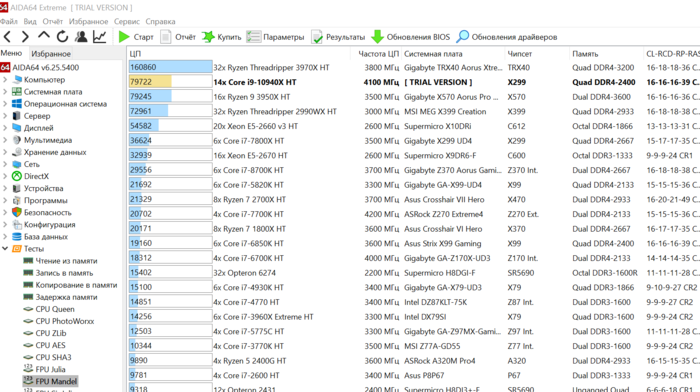Click Обновления драйверов toolbar button
Screen dimensions: 700x392
point(507,37)
